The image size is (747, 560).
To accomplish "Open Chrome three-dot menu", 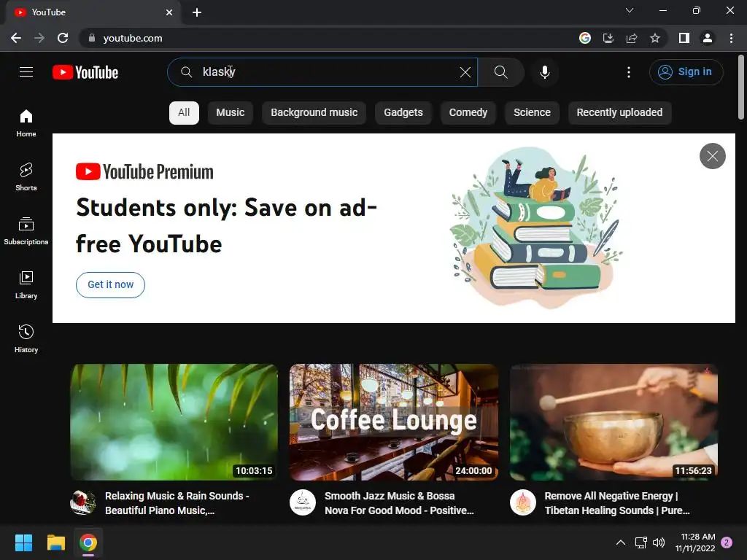I will click(731, 38).
